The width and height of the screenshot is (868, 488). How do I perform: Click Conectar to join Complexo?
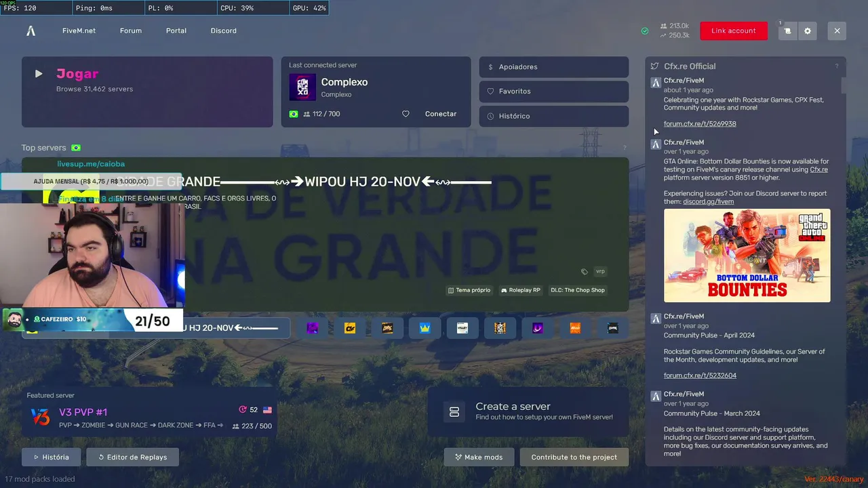point(441,114)
